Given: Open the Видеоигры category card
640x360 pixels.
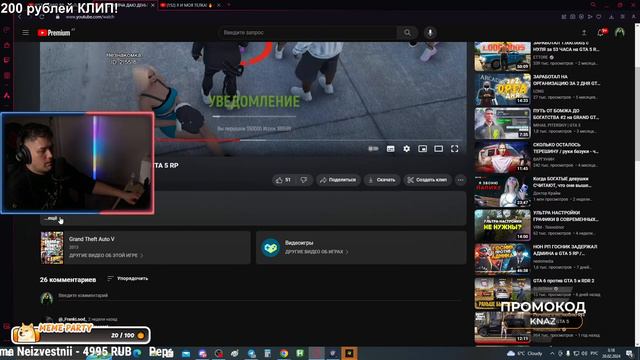Looking at the screenshot, I should (x=361, y=247).
